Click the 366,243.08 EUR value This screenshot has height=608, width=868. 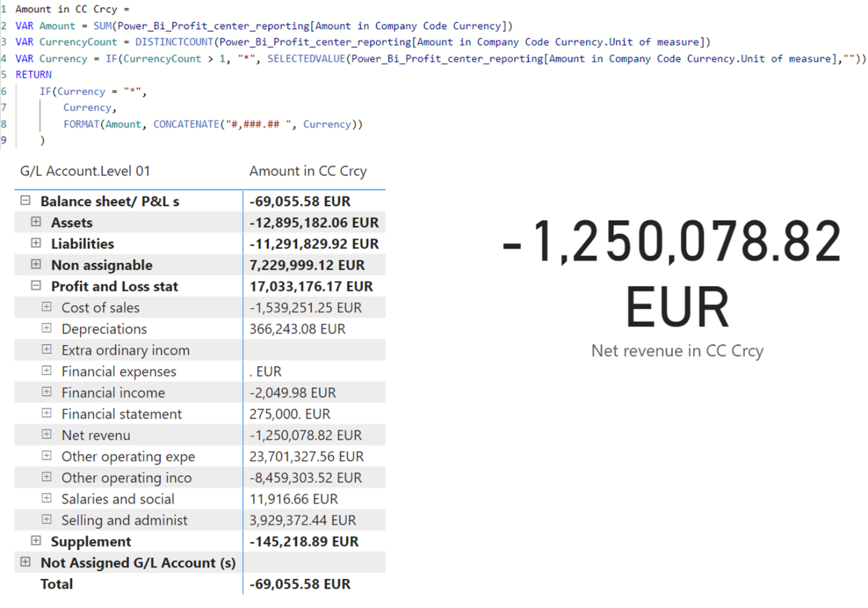coord(298,329)
